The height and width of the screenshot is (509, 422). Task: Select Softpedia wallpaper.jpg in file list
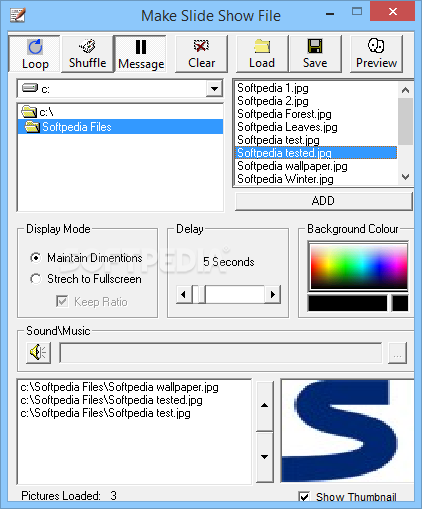point(316,166)
